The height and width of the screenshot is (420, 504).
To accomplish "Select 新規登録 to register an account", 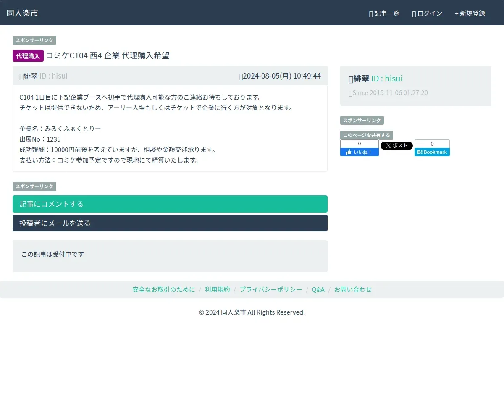I will click(470, 13).
